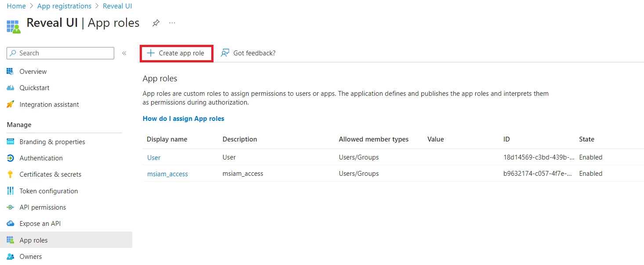Open the msiam_access app role link

point(167,174)
